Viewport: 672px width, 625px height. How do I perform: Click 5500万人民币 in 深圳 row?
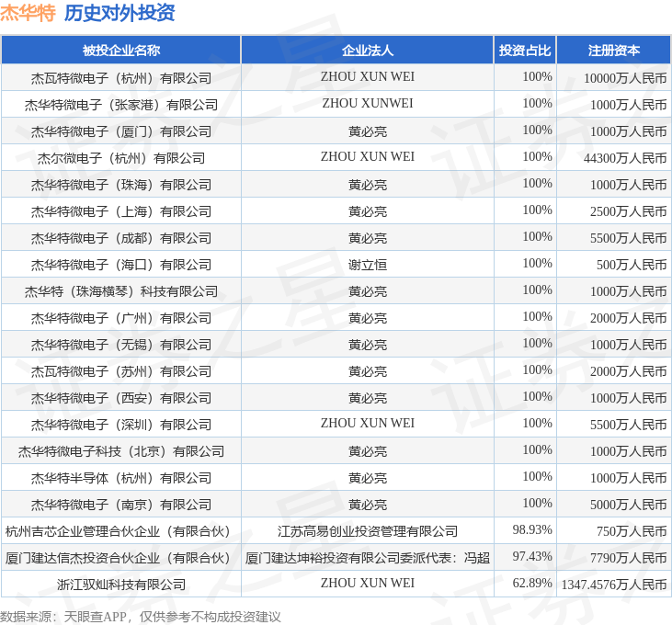628,425
